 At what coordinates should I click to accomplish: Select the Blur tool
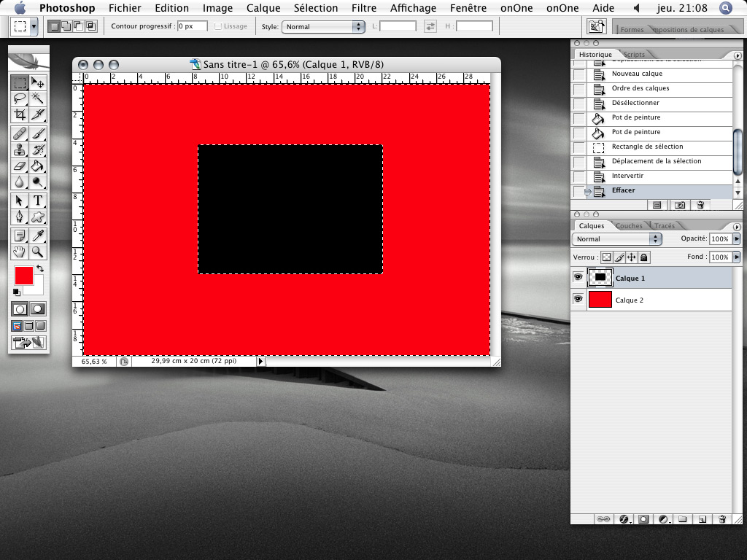[20, 182]
